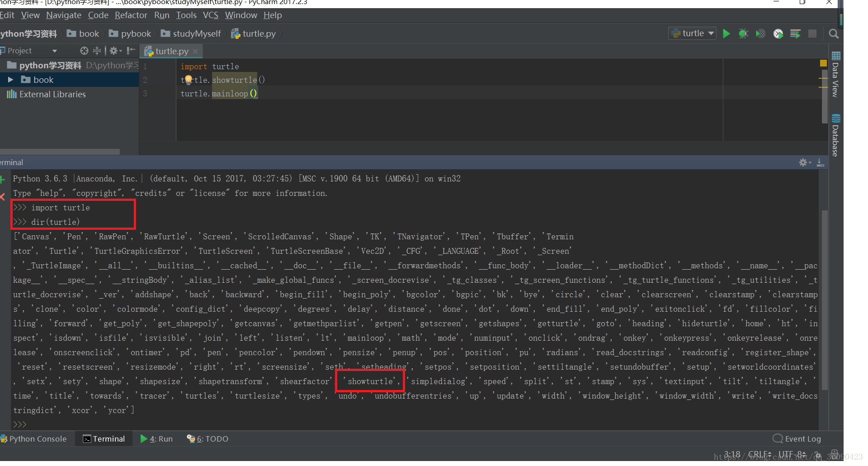
Task: Open the Code menu
Action: coord(98,15)
